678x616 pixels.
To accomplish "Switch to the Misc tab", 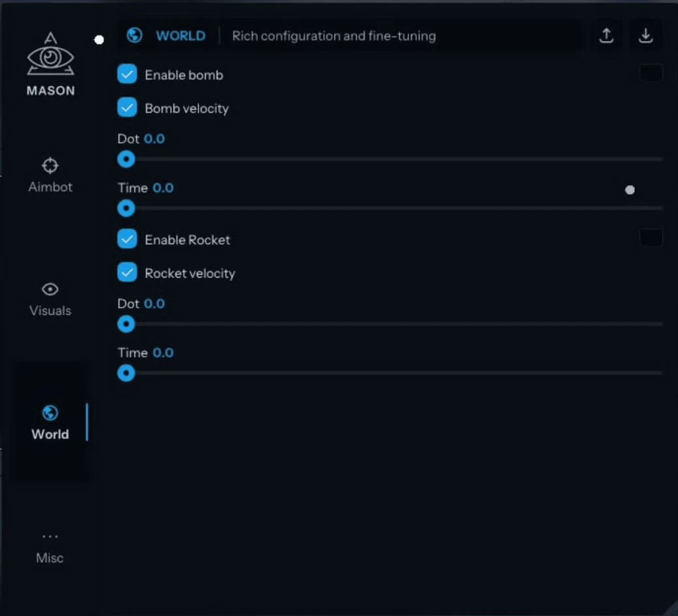I will [x=50, y=547].
